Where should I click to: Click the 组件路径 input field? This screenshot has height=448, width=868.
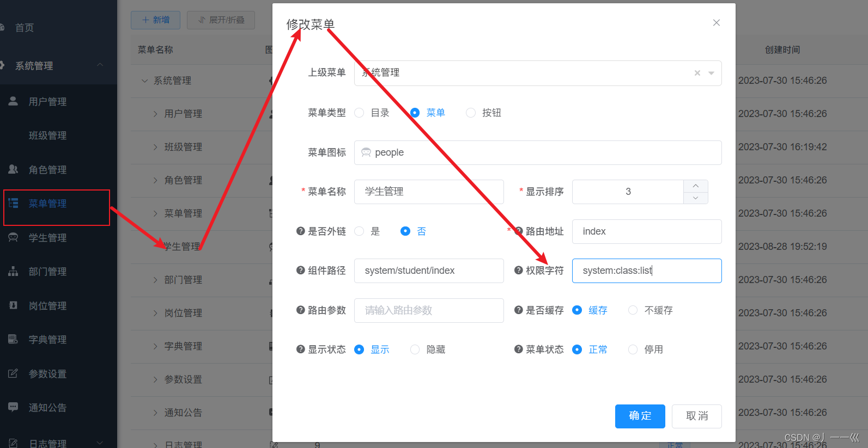(x=429, y=271)
